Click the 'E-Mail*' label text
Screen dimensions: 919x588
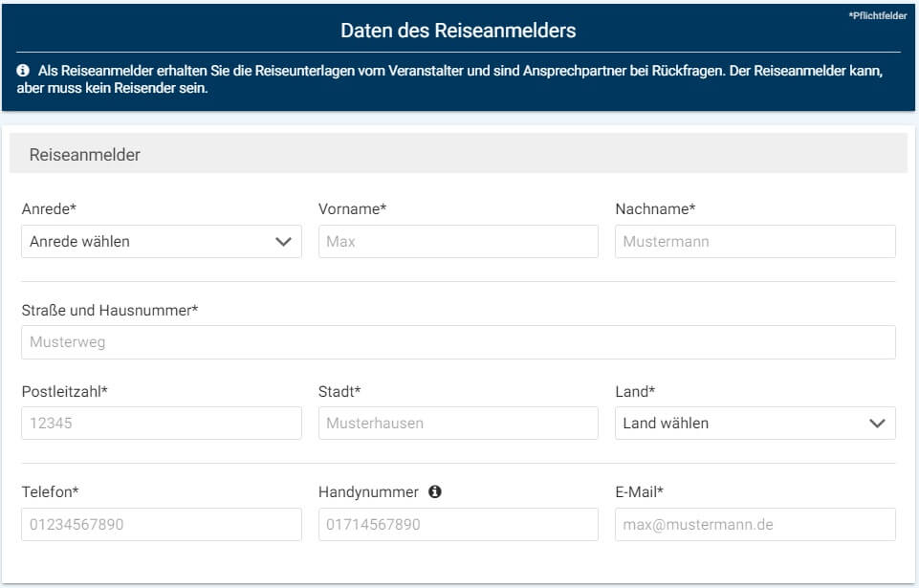tap(639, 492)
